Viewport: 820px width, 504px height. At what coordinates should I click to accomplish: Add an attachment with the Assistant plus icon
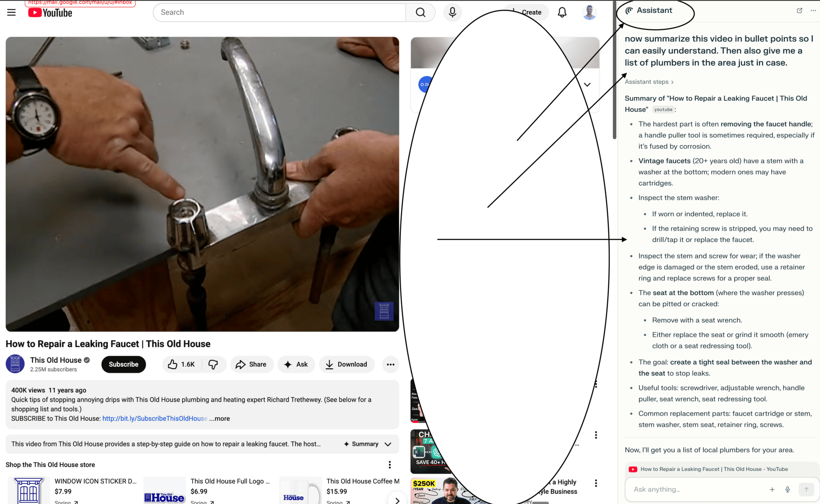[x=772, y=489]
